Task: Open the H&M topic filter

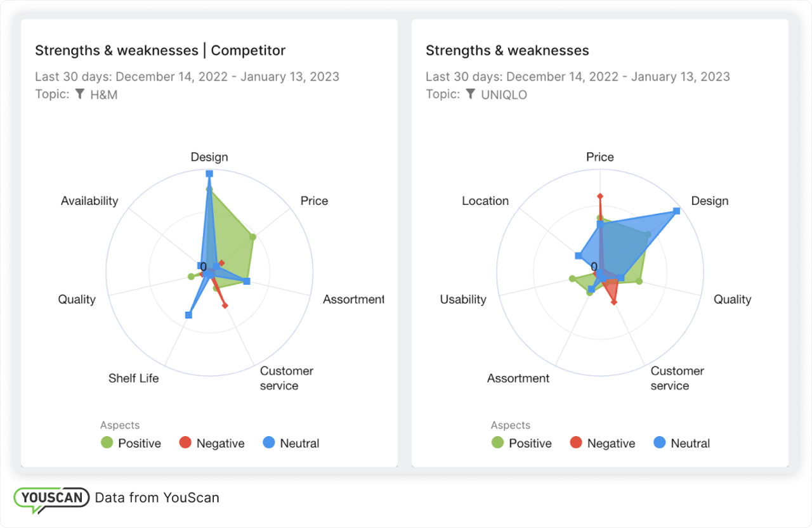Action: click(104, 94)
